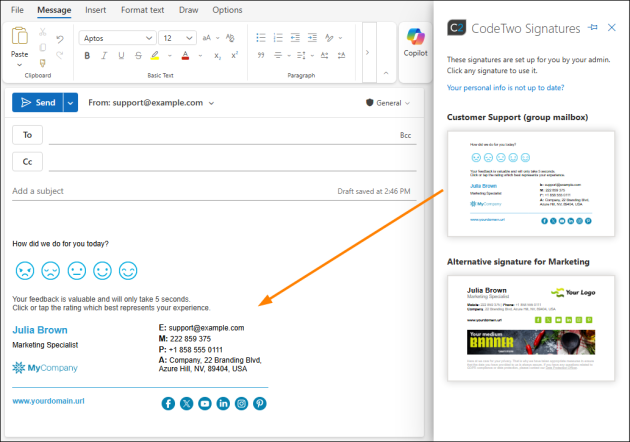This screenshot has height=442, width=630.
Task: Insert a numbered list
Action: tap(278, 38)
